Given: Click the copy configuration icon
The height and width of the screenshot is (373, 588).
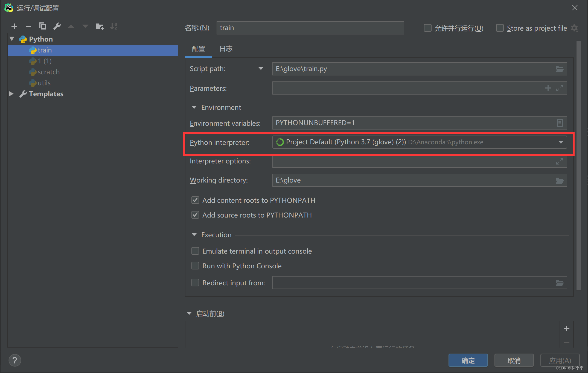Looking at the screenshot, I should tap(43, 26).
